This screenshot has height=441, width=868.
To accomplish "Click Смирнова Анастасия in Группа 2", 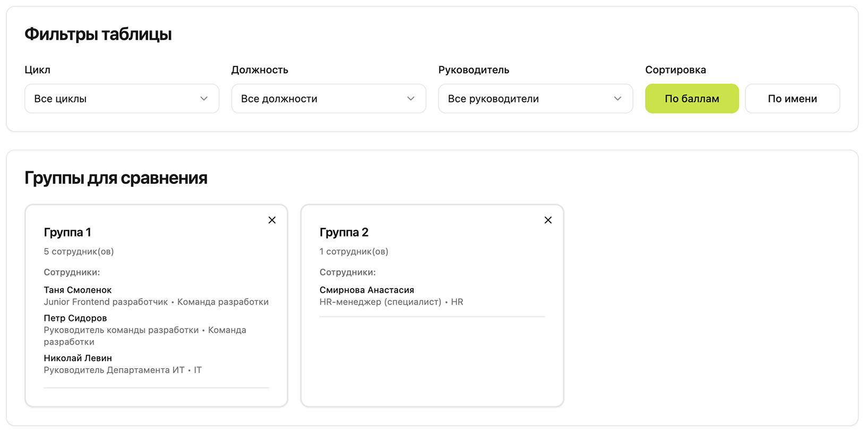I will (x=366, y=290).
